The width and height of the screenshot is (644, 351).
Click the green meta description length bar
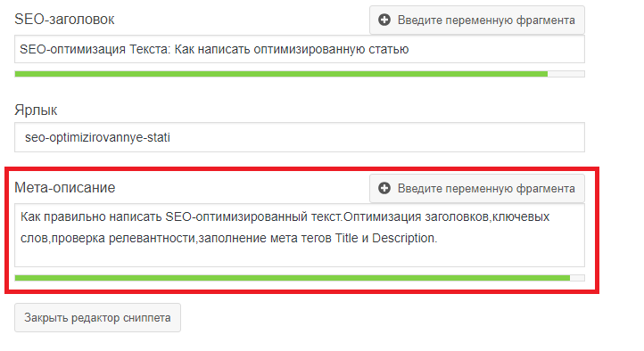[292, 278]
